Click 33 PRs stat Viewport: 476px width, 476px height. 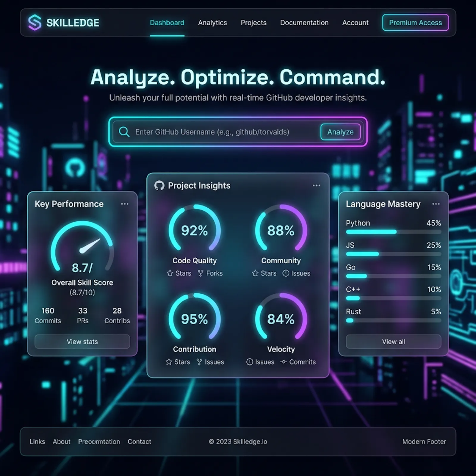click(x=83, y=315)
